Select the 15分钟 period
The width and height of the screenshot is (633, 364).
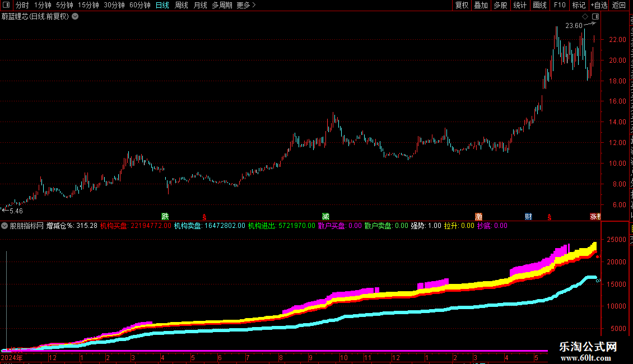click(88, 5)
